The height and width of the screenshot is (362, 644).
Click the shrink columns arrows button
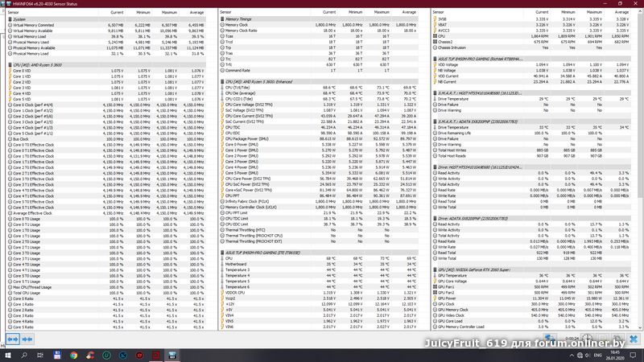pos(27,340)
